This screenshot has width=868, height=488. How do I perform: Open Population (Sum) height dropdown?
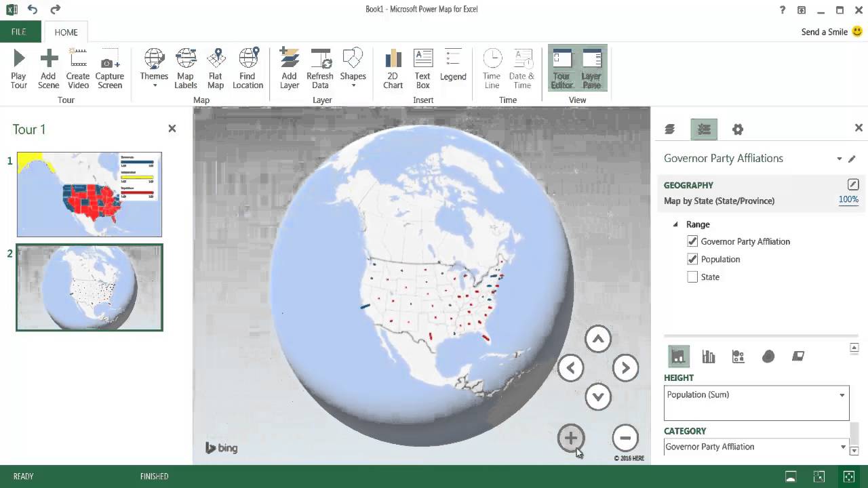pyautogui.click(x=842, y=395)
